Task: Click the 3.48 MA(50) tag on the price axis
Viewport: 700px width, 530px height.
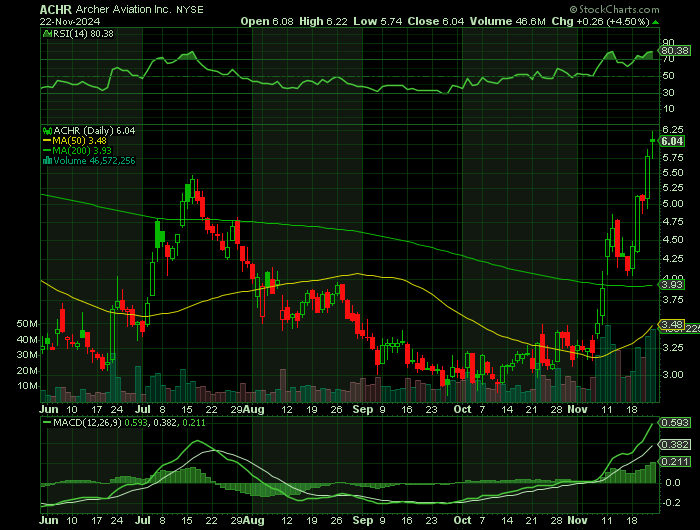Action: point(672,324)
